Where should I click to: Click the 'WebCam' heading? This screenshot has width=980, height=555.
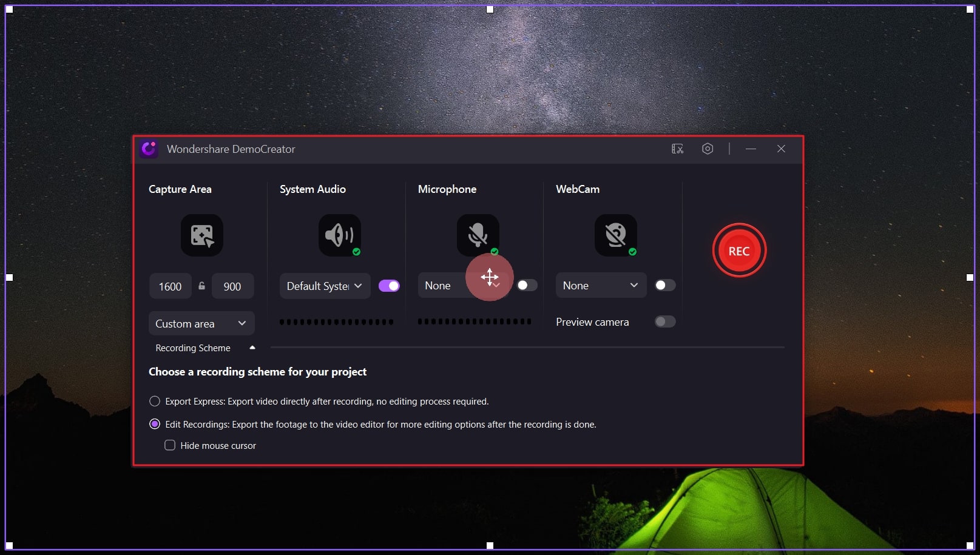(x=578, y=189)
